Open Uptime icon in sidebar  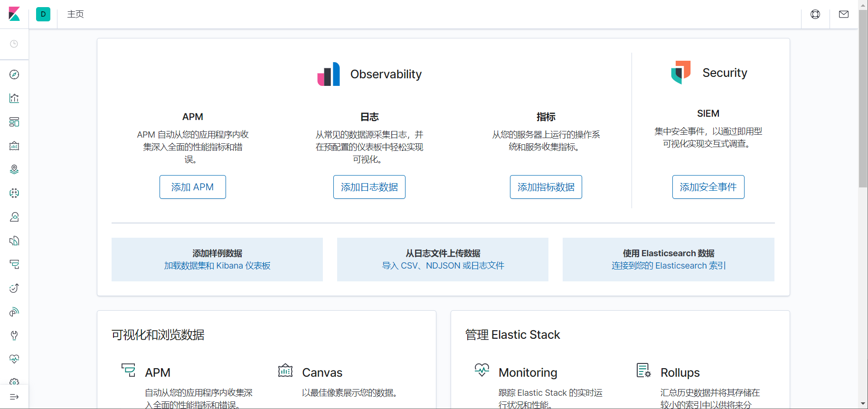click(x=14, y=288)
